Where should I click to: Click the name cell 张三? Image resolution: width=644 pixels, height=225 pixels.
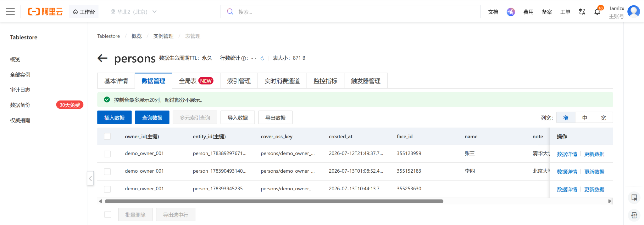tap(470, 153)
